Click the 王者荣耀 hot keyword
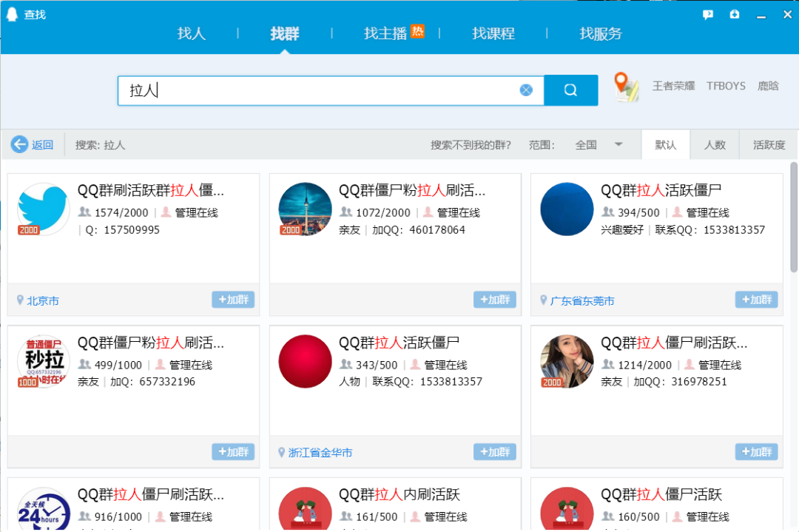Screen dimensions: 799x532 click(x=672, y=86)
